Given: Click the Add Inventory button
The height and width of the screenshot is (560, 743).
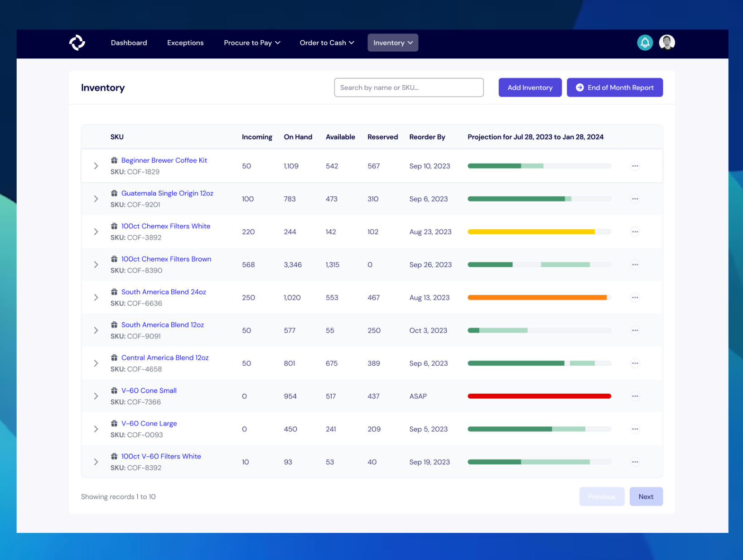Looking at the screenshot, I should tap(530, 87).
